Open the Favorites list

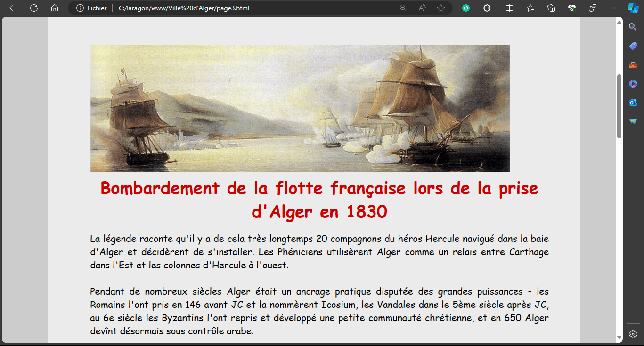530,8
